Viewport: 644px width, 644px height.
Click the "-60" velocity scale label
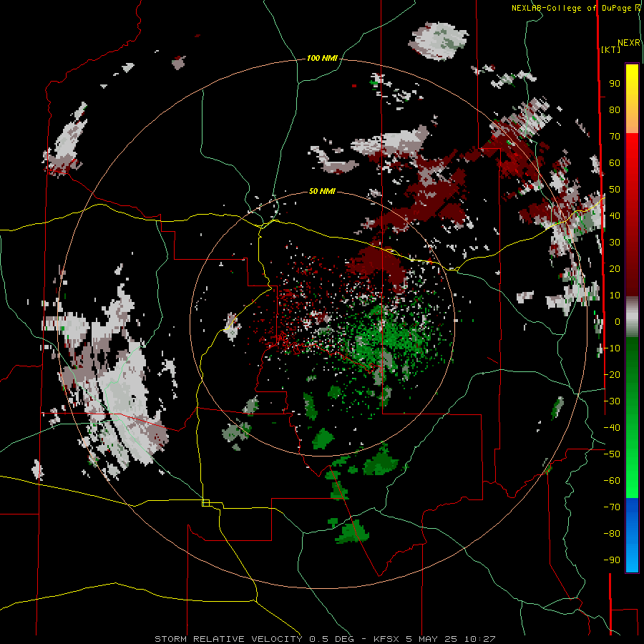pyautogui.click(x=612, y=481)
